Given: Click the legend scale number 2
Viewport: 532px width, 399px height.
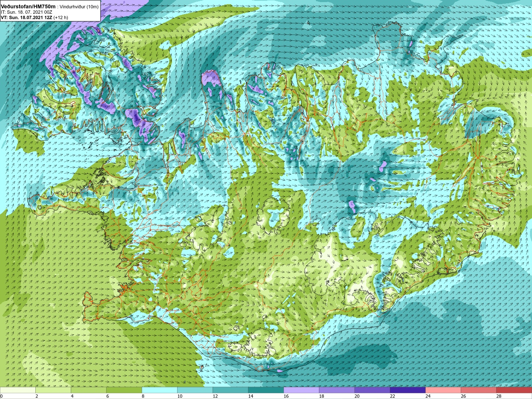Looking at the screenshot, I should tap(37, 396).
